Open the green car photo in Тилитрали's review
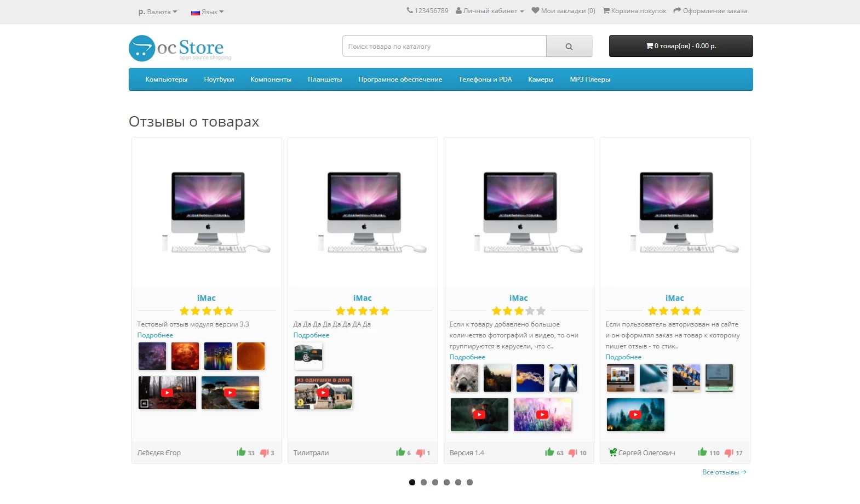This screenshot has height=504, width=860. tap(308, 356)
